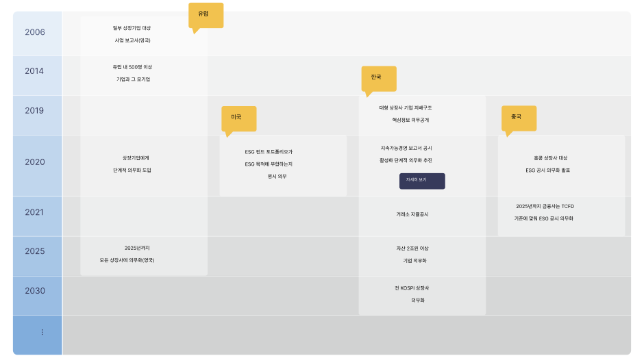Screen dimensions: 644x358
Task: Select the 2020 year marker
Action: [x=35, y=162]
